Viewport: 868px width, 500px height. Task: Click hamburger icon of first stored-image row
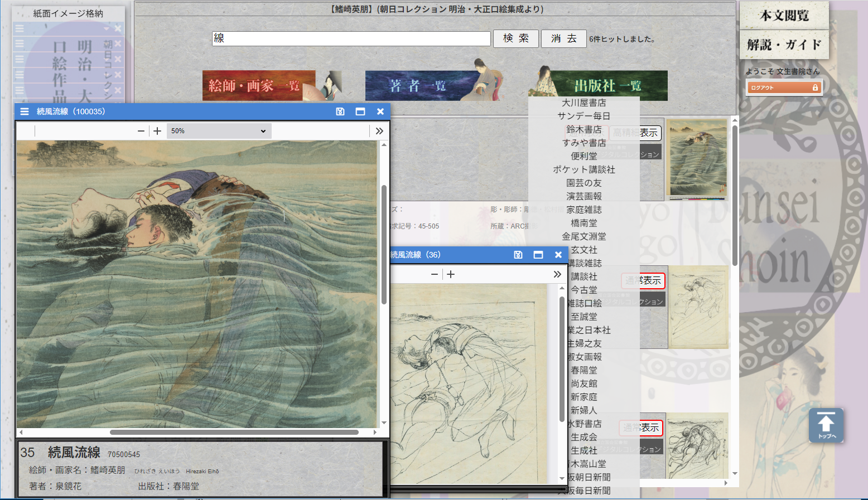[x=20, y=28]
